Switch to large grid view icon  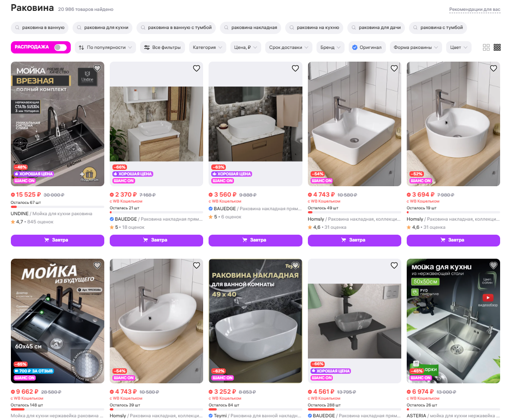pyautogui.click(x=486, y=48)
